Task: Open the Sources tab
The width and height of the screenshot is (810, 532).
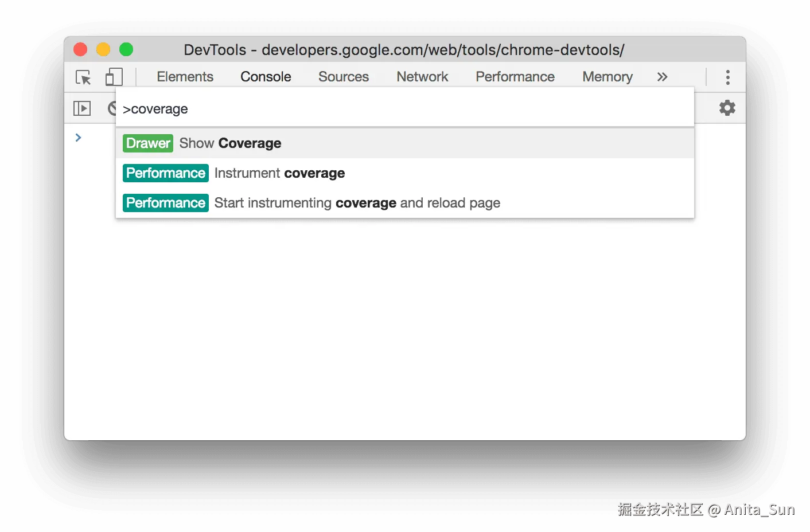Action: coord(344,77)
